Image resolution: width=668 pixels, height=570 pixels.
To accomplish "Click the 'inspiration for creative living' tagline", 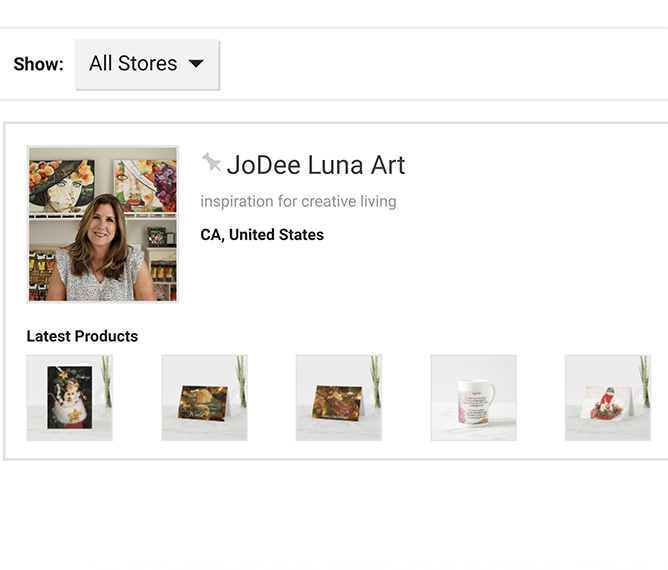I will 298,202.
